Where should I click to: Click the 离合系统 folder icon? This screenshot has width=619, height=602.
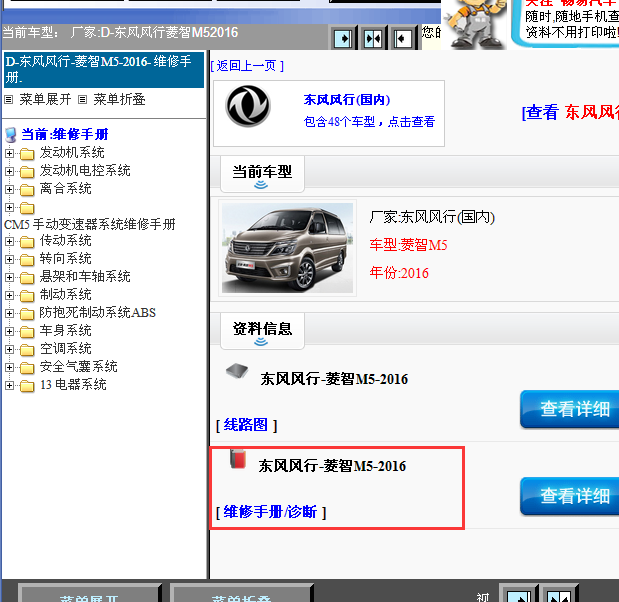[x=27, y=190]
